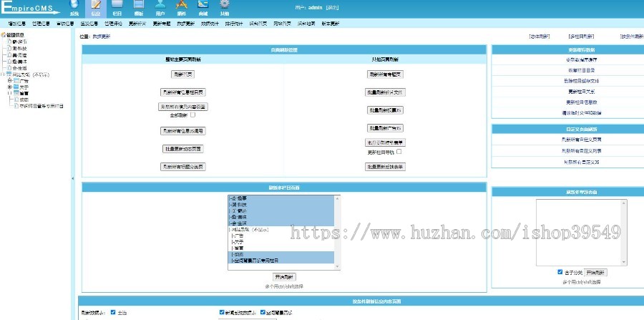Click the 批量更新动态页面 button
Screen dimensions: 644x320
coord(182,149)
